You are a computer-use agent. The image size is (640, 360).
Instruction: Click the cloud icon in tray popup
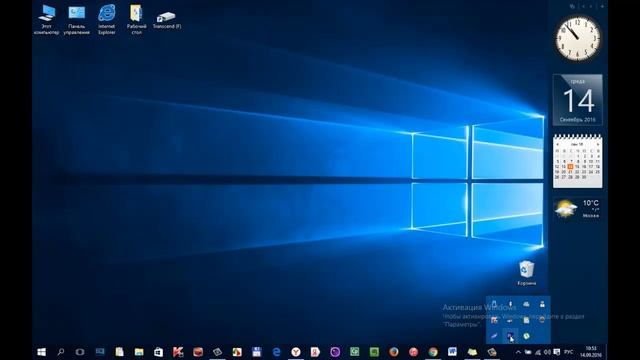pos(526,304)
